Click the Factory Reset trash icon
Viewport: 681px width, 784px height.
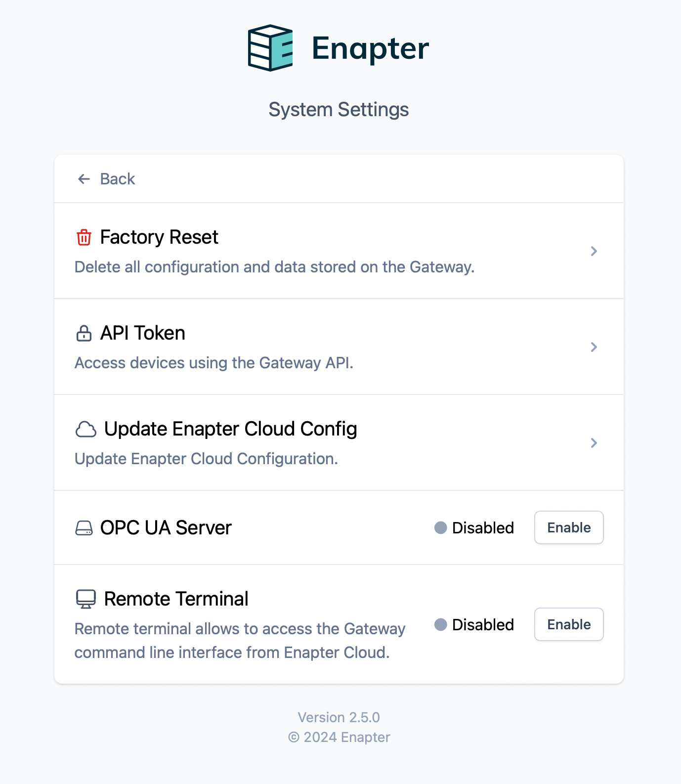[x=85, y=237]
